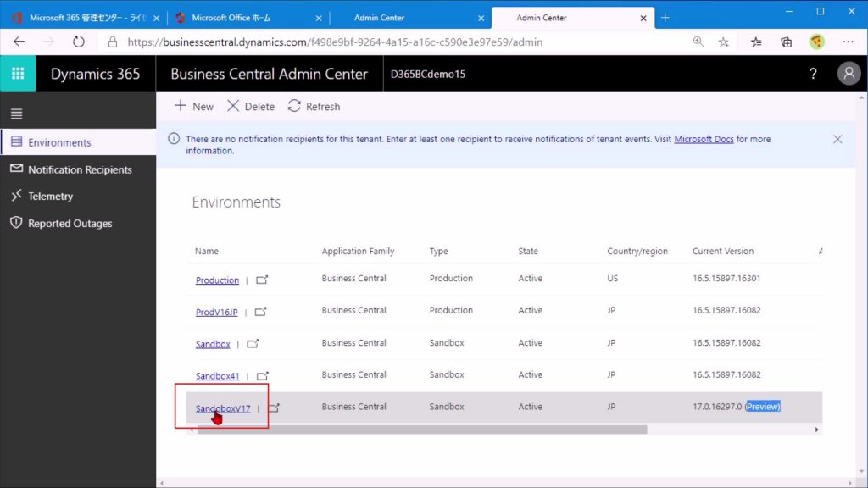Viewport: 868px width, 488px height.
Task: Open the ProdV16JP environment link
Action: click(x=216, y=312)
